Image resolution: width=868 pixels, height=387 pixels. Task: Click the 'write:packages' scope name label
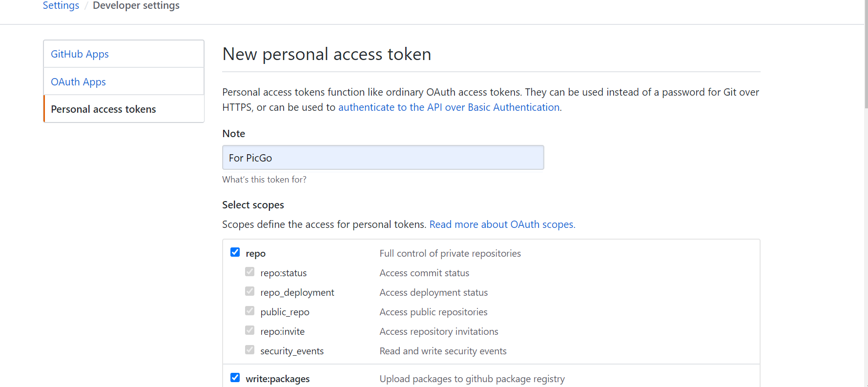278,379
